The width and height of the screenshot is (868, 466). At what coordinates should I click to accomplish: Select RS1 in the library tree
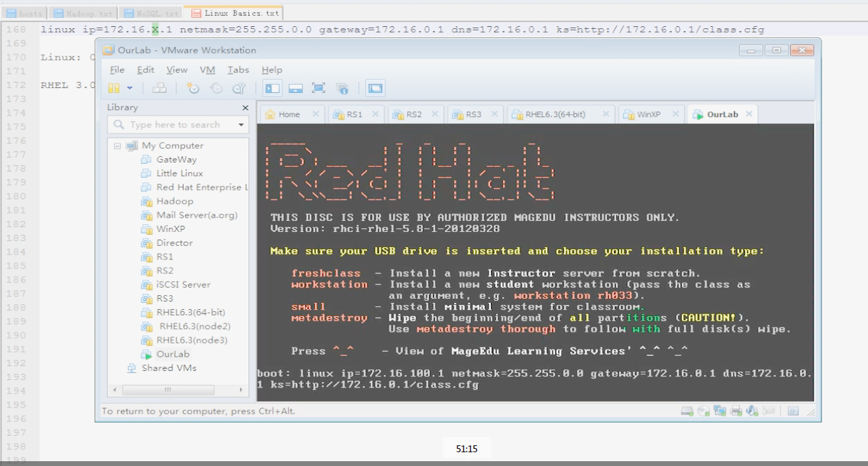[164, 257]
